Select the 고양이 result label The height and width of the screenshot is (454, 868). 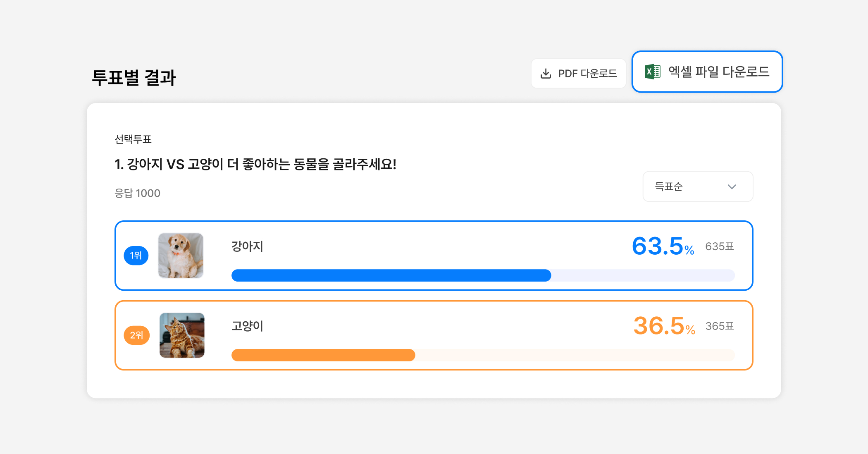[x=247, y=326]
